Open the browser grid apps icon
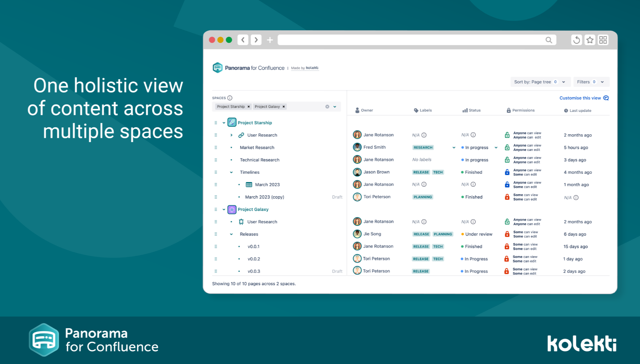This screenshot has width=640, height=364. point(603,40)
